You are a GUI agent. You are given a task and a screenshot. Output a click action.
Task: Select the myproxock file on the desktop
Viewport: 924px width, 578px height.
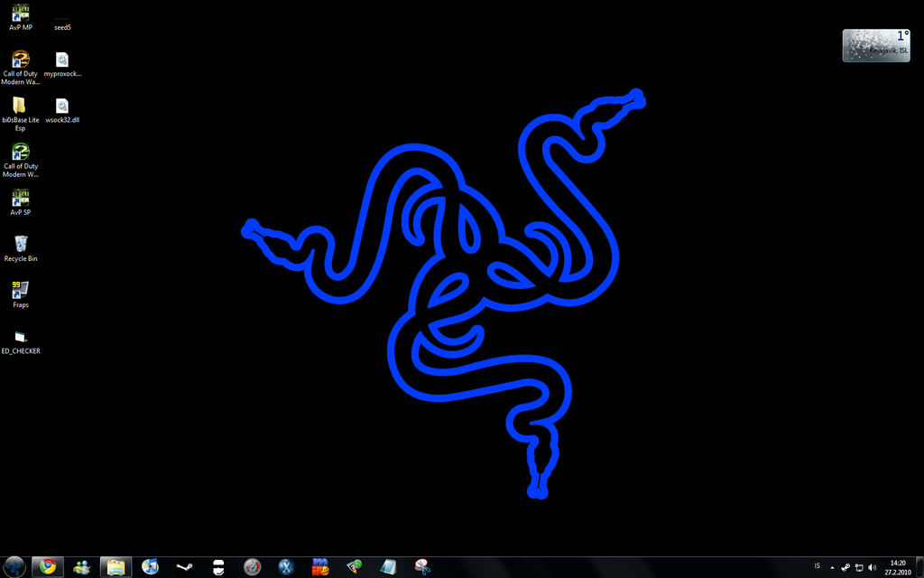62,64
